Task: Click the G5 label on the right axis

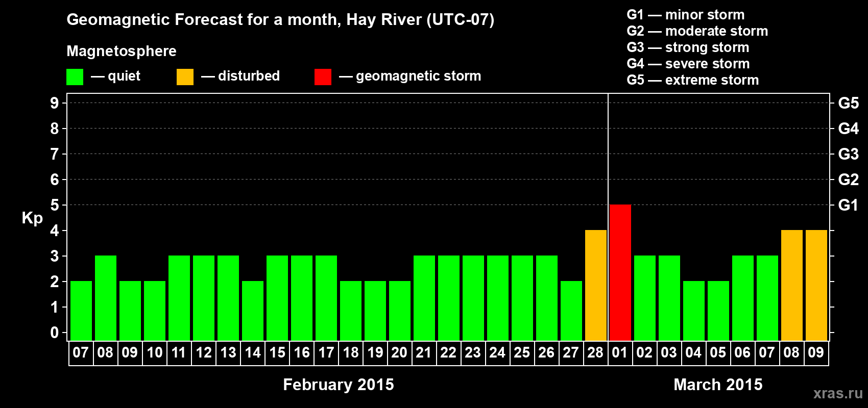Action: (x=849, y=103)
